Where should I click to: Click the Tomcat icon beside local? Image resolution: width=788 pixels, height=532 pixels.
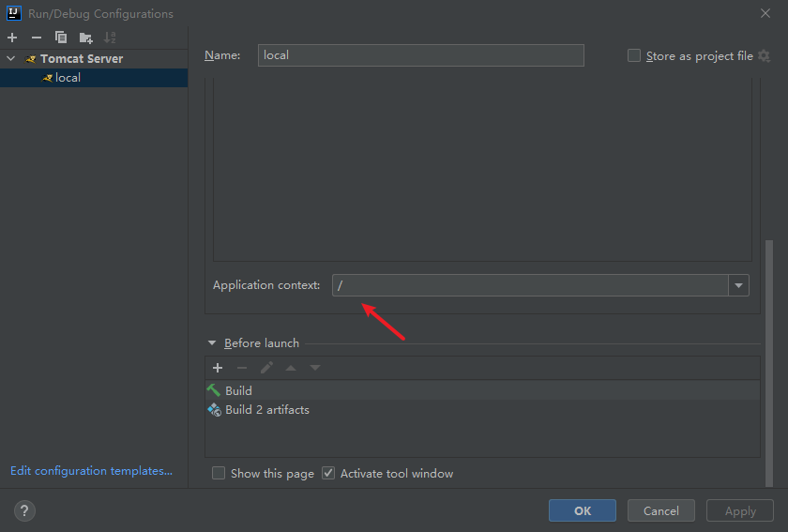click(x=47, y=78)
